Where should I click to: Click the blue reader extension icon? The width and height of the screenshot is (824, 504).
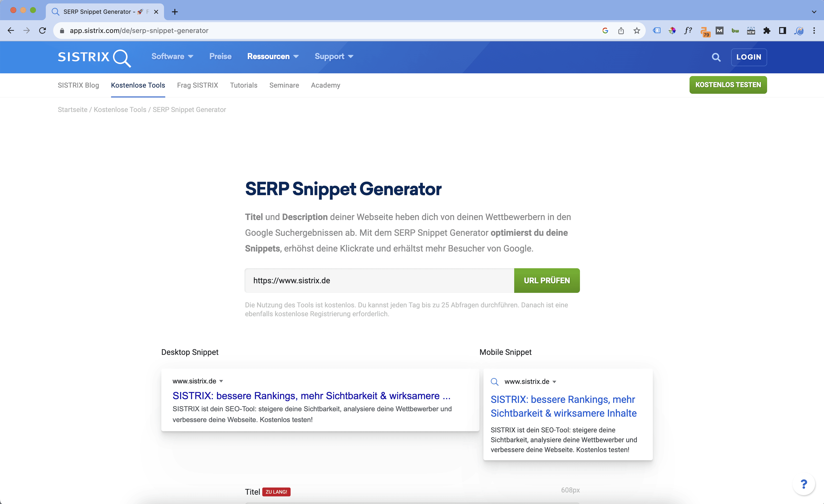[x=657, y=31]
